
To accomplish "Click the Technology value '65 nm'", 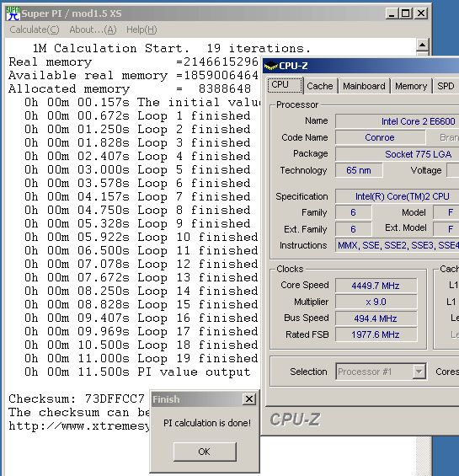I will tap(359, 170).
